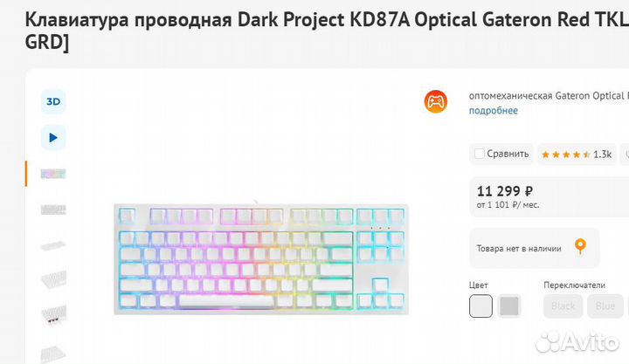Select the second keyboard thumbnail
This screenshot has height=364, width=629.
coord(53,209)
